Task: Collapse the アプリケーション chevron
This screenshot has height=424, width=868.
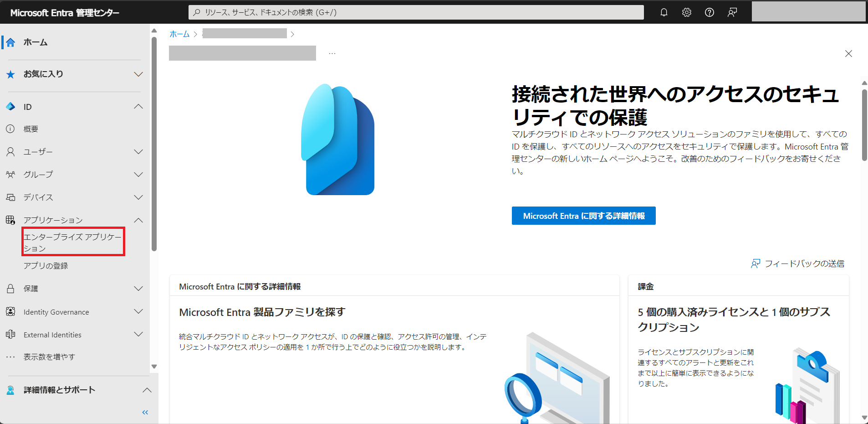Action: [138, 220]
